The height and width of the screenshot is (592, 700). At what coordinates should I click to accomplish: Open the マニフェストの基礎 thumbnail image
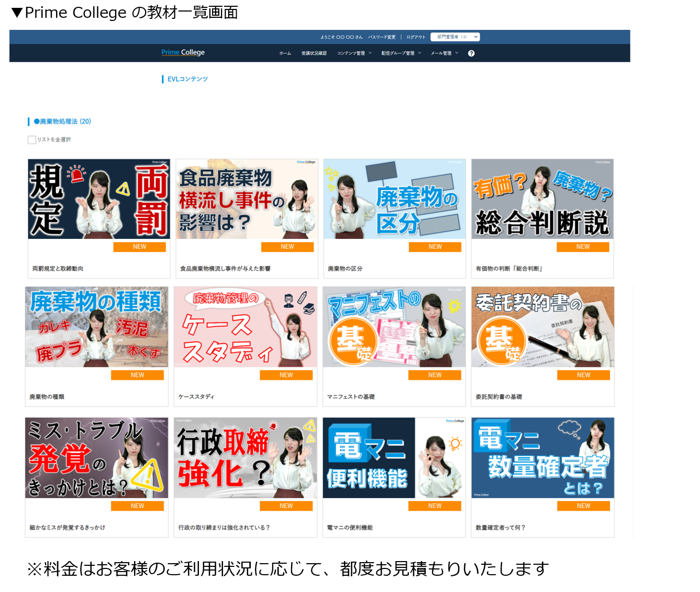pyautogui.click(x=394, y=327)
